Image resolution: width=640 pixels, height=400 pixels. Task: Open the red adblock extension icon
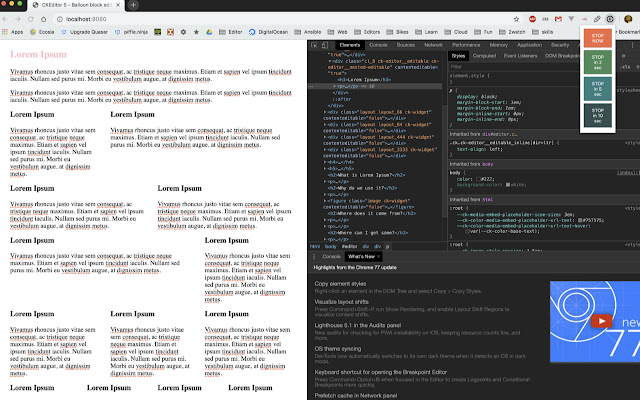(x=532, y=19)
